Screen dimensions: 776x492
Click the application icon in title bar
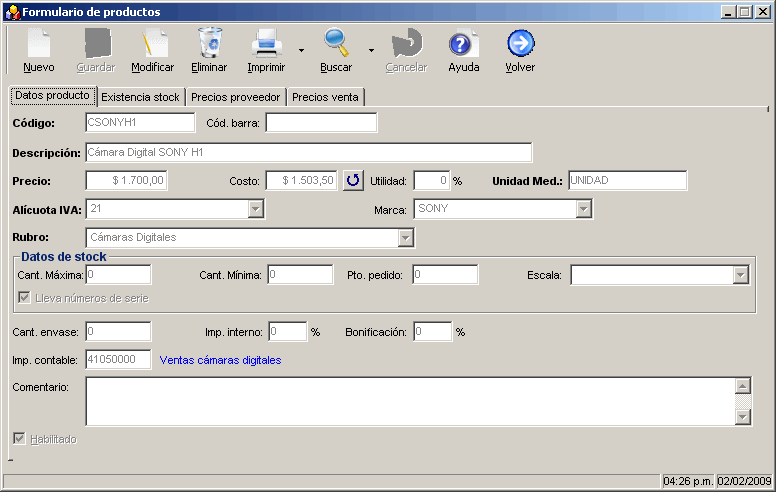[x=13, y=12]
